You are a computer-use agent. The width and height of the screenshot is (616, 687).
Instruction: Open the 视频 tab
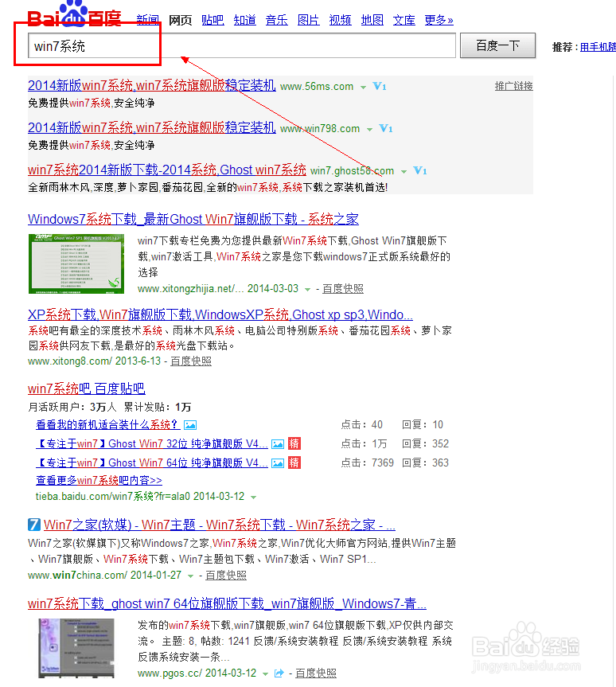[341, 20]
